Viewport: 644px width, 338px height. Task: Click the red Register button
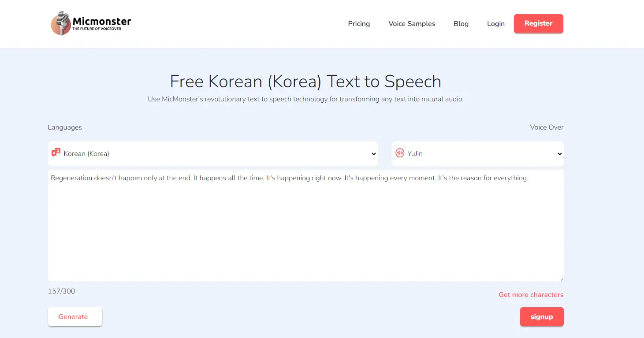[x=539, y=24]
